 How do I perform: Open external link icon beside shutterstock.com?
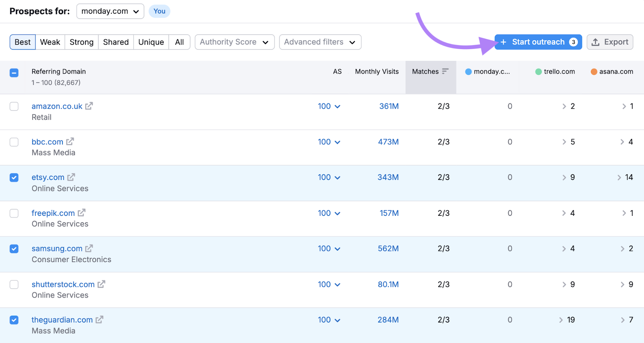[101, 284]
